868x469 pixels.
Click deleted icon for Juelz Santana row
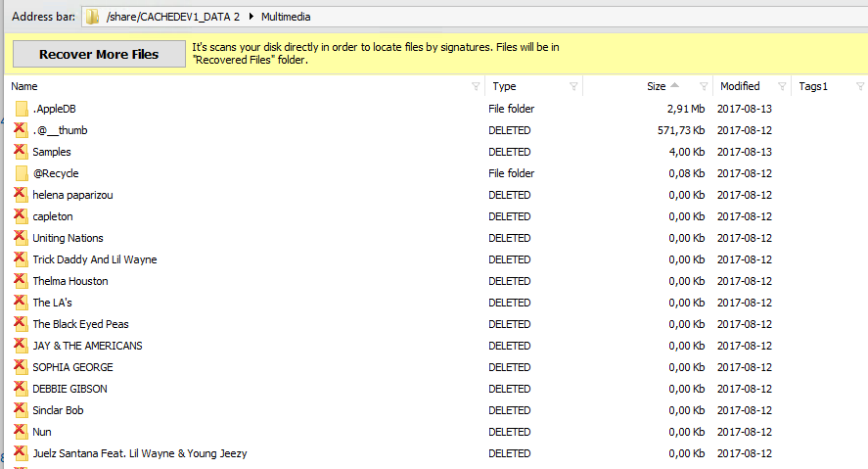(21, 454)
